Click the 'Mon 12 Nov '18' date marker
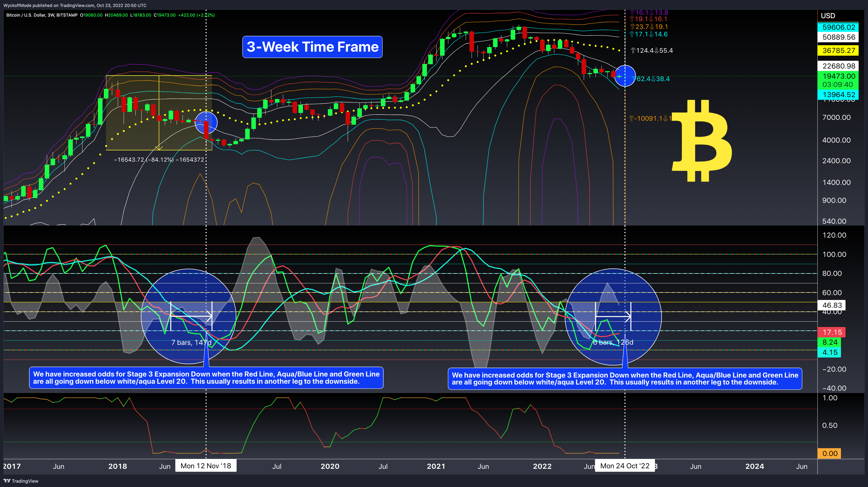The height and width of the screenshot is (487, 868). coord(206,466)
